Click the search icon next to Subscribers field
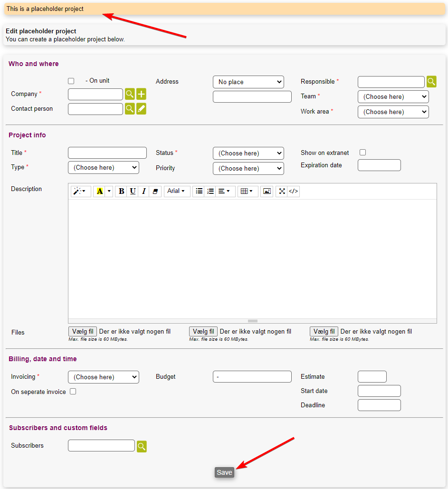The width and height of the screenshot is (448, 489). tap(142, 446)
